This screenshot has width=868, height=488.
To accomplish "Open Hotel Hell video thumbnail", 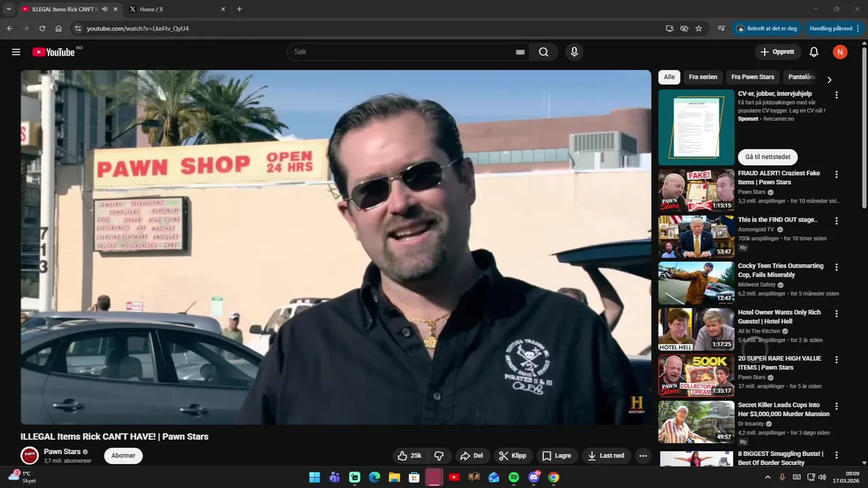I will pyautogui.click(x=696, y=329).
